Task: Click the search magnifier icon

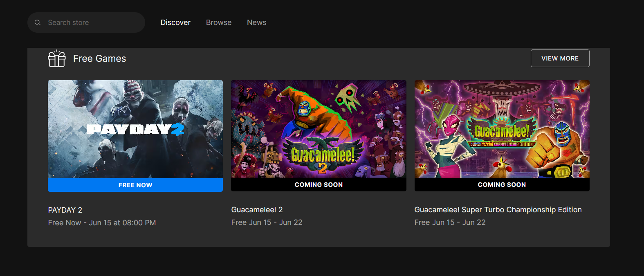Action: [38, 22]
